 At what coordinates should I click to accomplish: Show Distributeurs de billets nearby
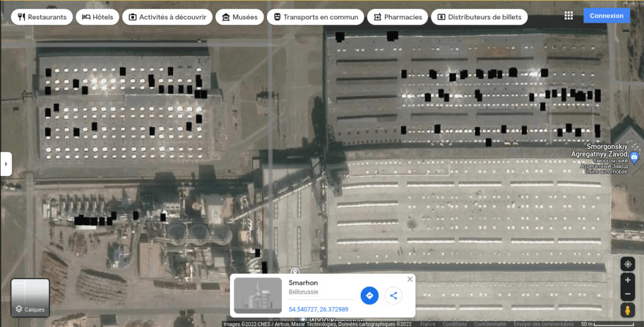click(x=479, y=17)
